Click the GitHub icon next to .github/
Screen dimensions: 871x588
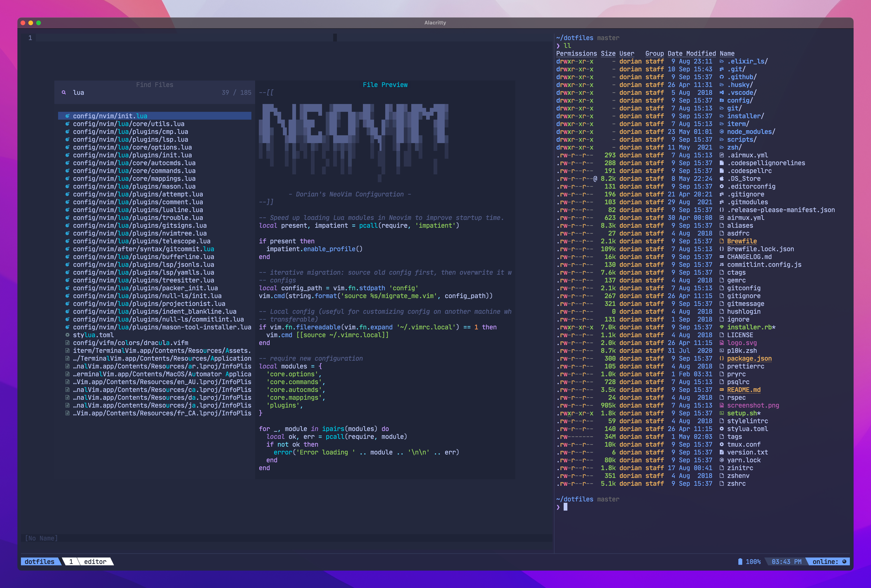[722, 77]
